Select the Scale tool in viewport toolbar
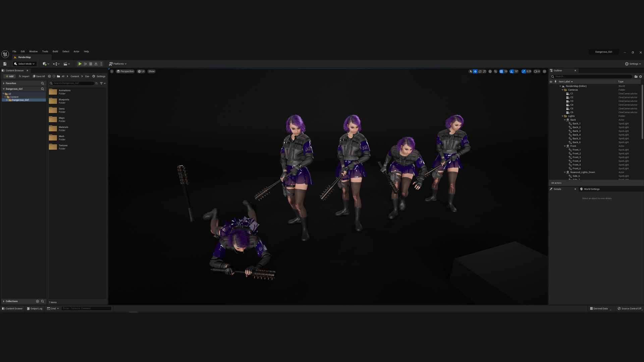 pos(484,71)
